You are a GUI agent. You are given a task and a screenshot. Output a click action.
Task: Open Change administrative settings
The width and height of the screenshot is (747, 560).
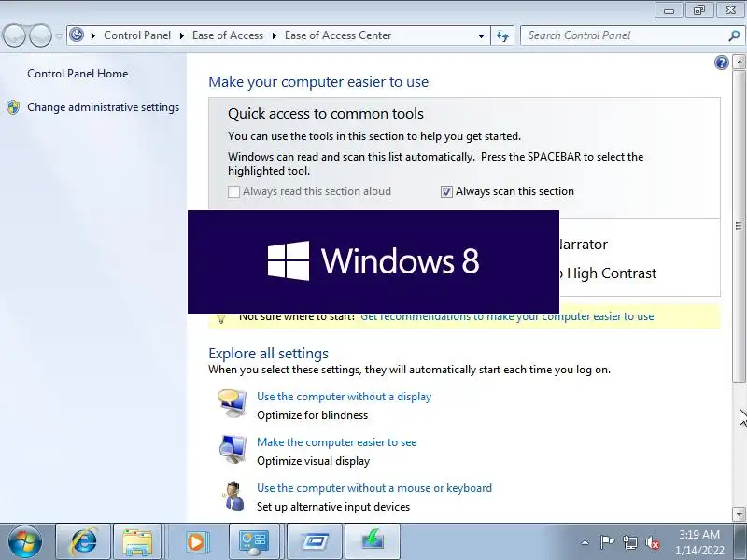[x=103, y=107]
